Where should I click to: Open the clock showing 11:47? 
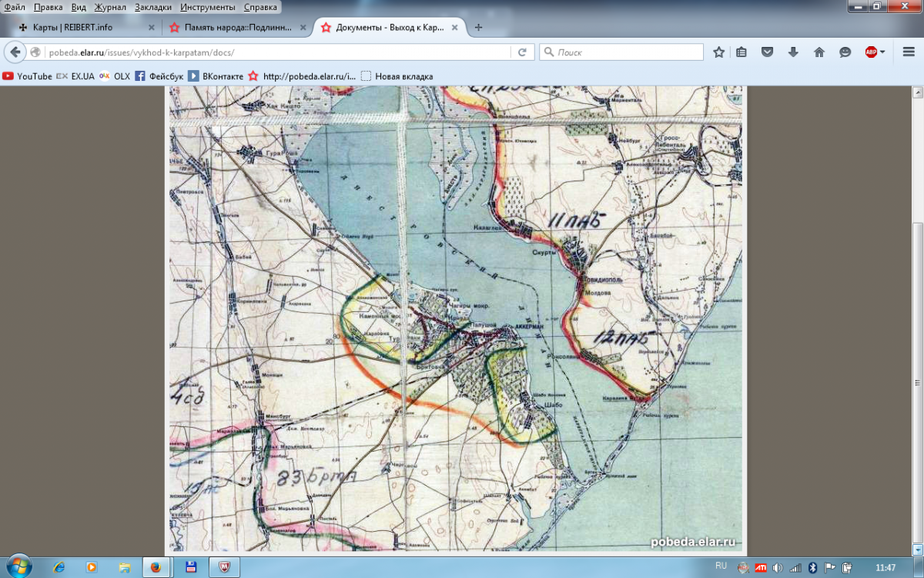(x=885, y=567)
